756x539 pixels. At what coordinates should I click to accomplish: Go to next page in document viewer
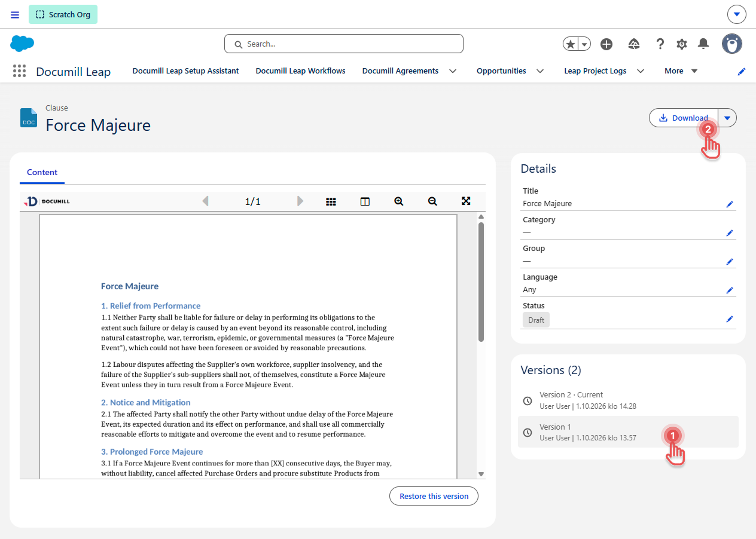pyautogui.click(x=300, y=201)
